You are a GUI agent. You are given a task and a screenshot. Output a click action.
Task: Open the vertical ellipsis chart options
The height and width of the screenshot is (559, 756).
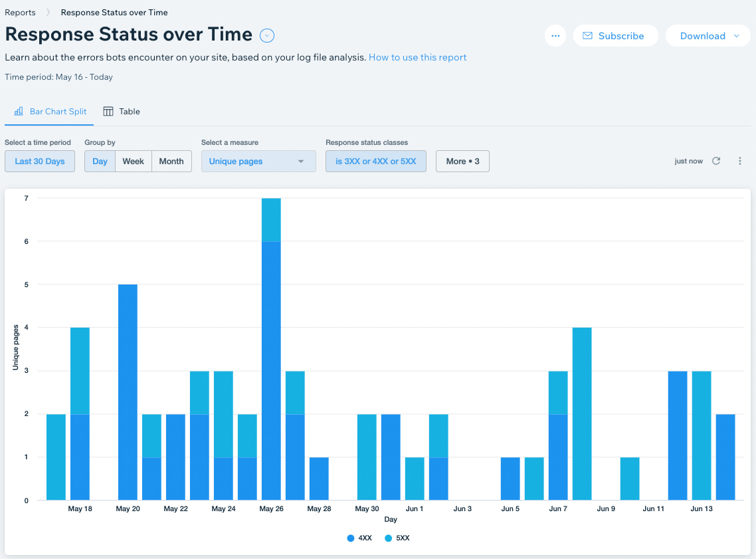(739, 161)
